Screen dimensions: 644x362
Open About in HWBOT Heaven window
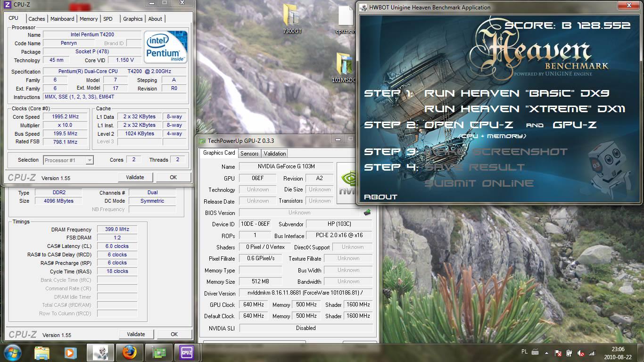[380, 197]
